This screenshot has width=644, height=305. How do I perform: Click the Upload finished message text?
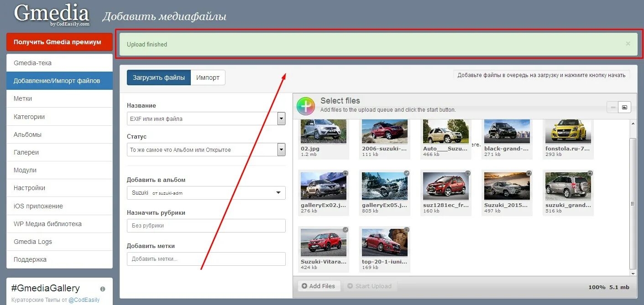coord(147,44)
